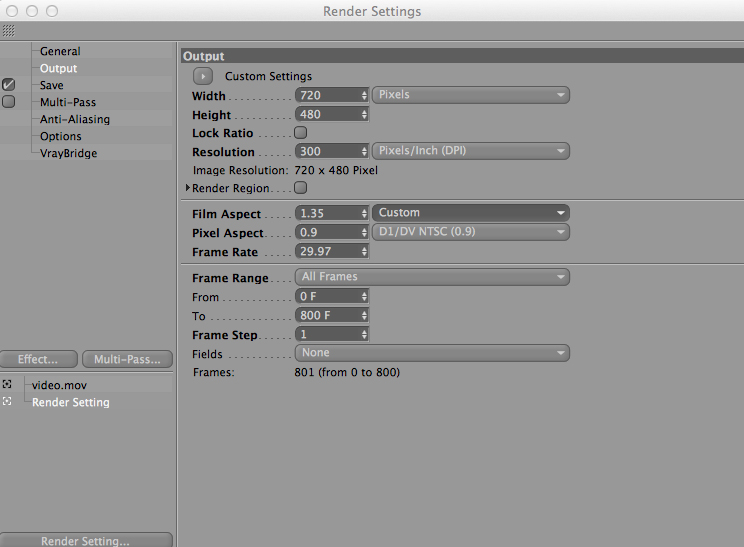Click the Width field stepper arrows
Image resolution: width=744 pixels, height=547 pixels.
tap(364, 95)
